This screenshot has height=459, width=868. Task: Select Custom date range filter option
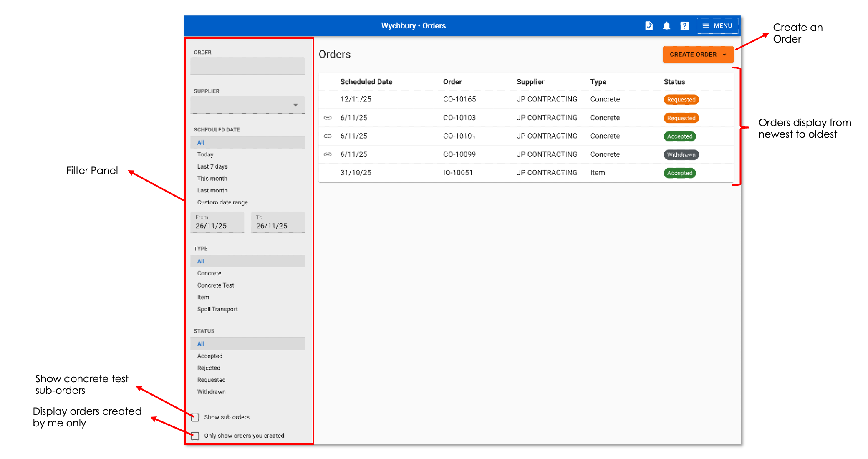coord(222,202)
